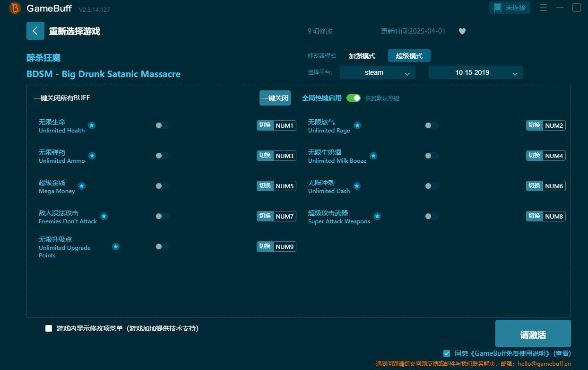Turn off the global hotkey toggle

353,98
